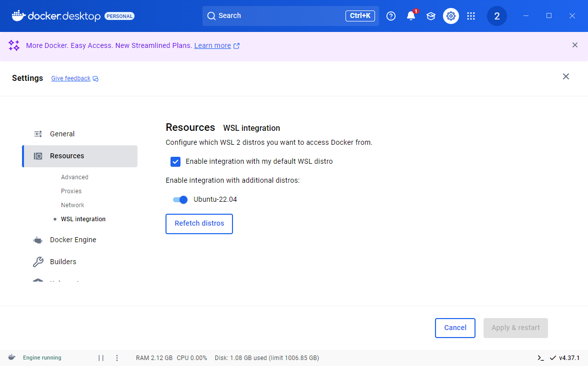The width and height of the screenshot is (588, 366).
Task: Click the update checkmark icon
Action: click(553, 358)
